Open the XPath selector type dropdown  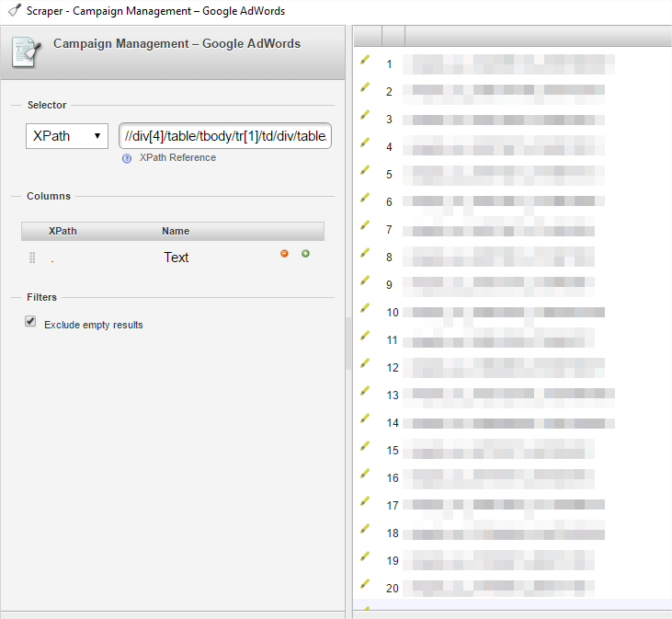(x=67, y=136)
